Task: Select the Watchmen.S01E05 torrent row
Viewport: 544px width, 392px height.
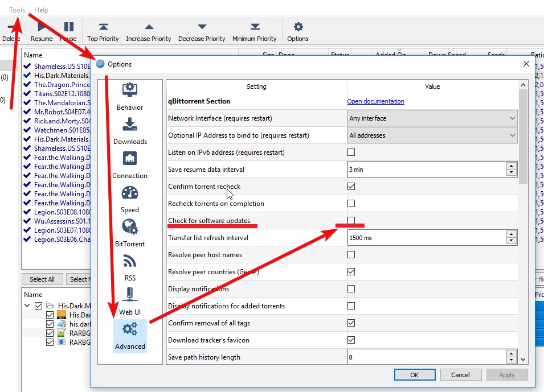Action: (56, 130)
